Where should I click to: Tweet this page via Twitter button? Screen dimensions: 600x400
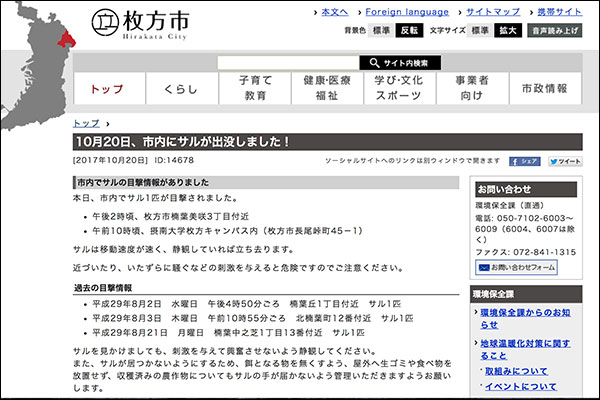(x=564, y=160)
